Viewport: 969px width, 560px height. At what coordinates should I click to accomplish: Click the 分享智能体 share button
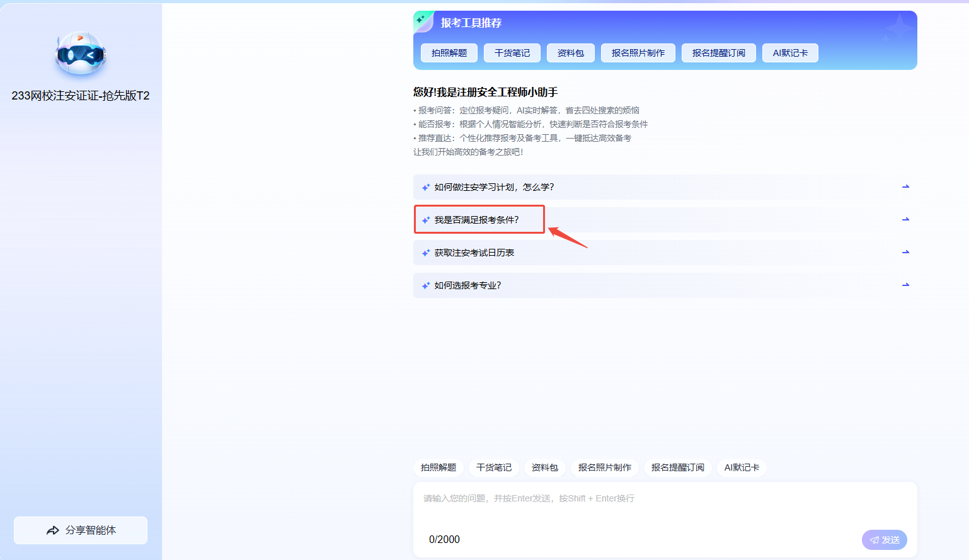coord(81,530)
